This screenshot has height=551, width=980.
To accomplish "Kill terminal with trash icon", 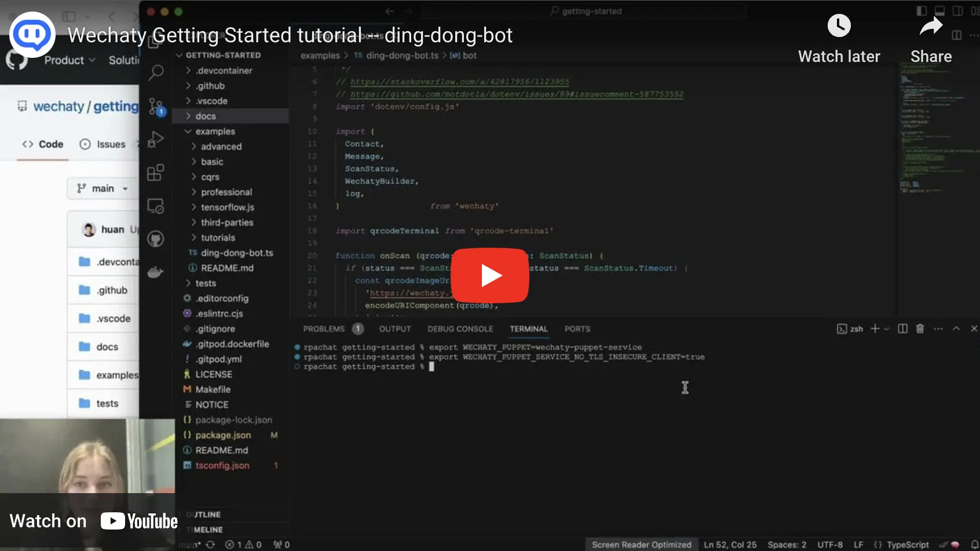I will [920, 329].
